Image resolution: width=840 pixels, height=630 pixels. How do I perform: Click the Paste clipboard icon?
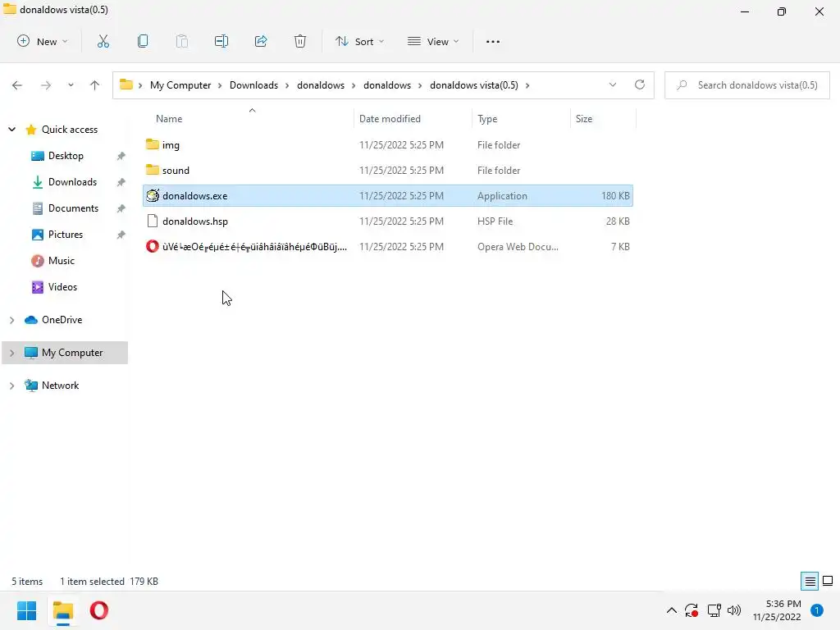point(182,41)
